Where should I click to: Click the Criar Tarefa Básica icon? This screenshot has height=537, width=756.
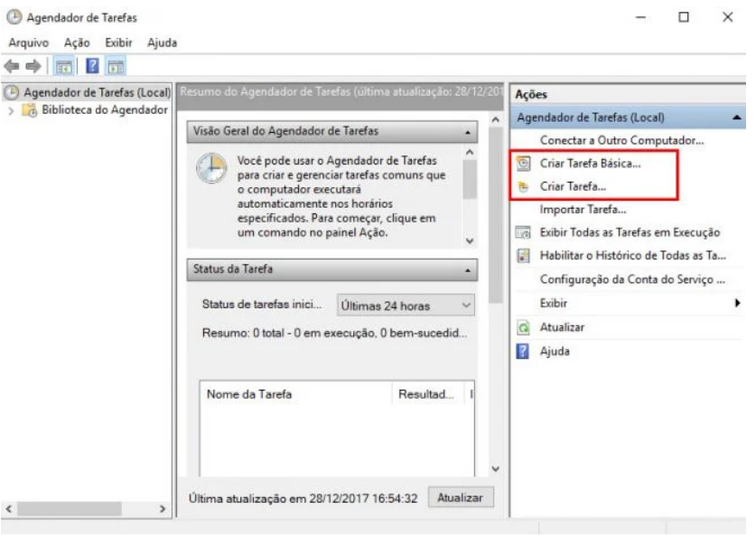(x=522, y=164)
